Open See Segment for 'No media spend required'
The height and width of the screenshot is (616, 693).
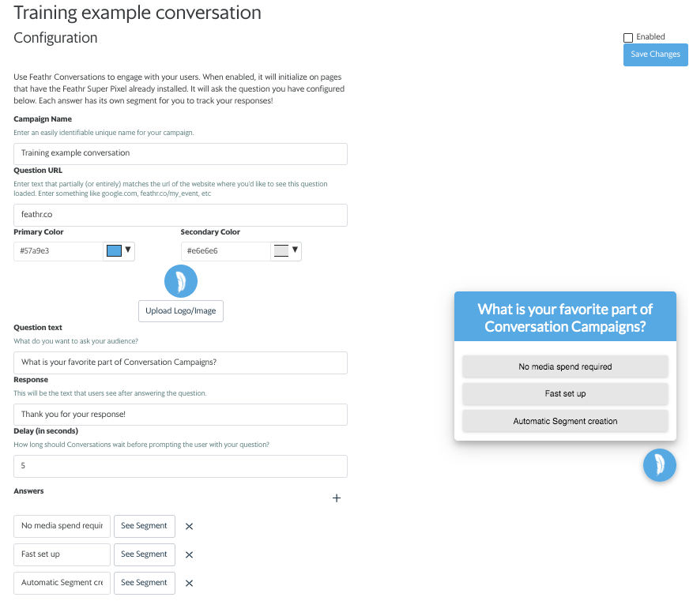coord(145,526)
